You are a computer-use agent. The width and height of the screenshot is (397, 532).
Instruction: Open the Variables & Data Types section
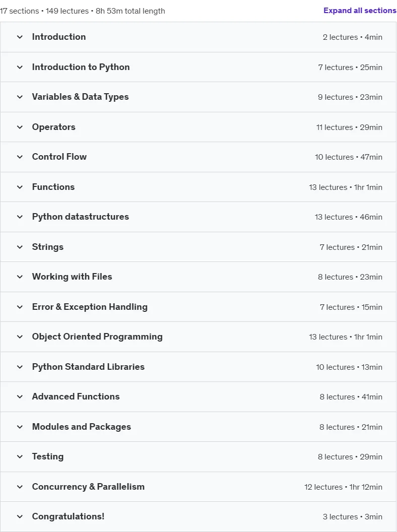198,97
